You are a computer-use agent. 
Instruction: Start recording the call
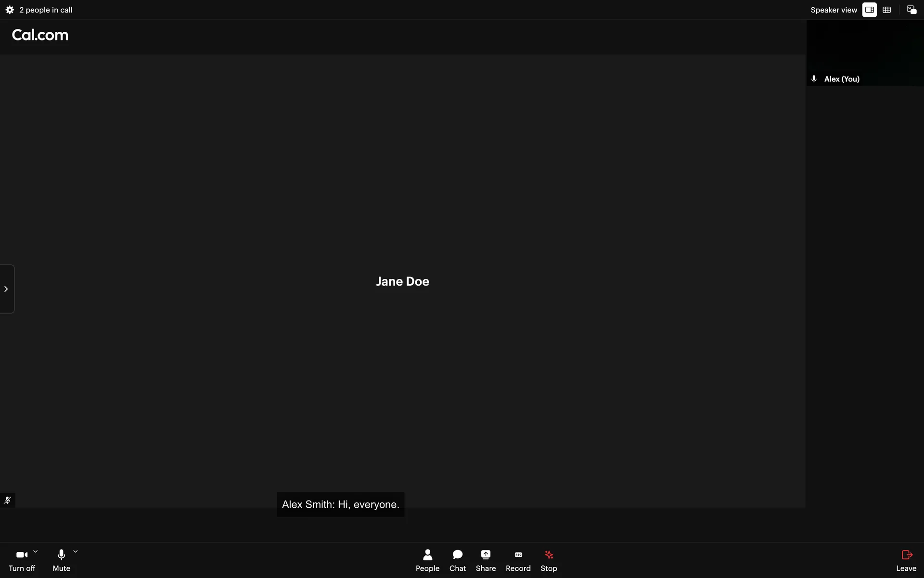point(518,560)
